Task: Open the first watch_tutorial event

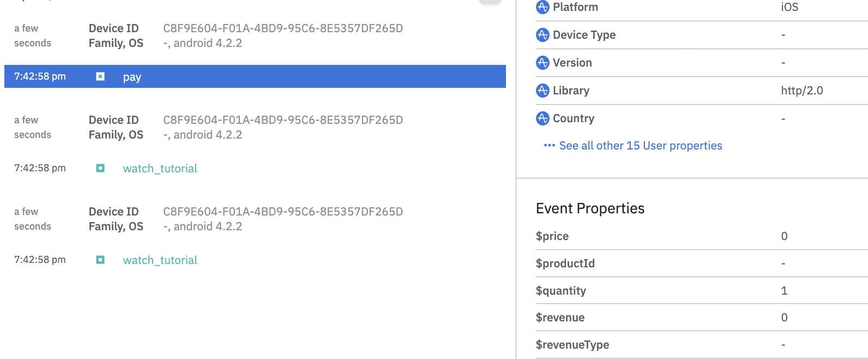Action: (x=160, y=169)
